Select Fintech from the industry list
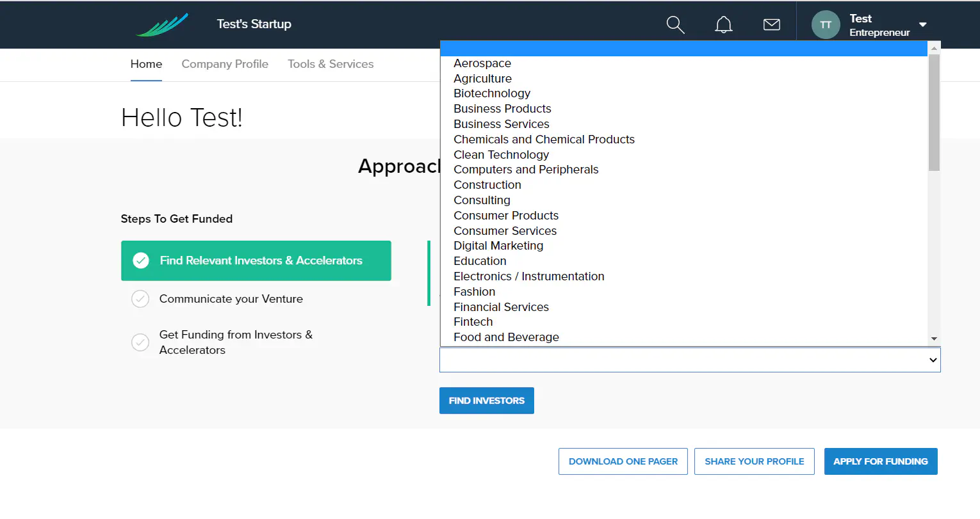The height and width of the screenshot is (519, 980). pos(473,322)
